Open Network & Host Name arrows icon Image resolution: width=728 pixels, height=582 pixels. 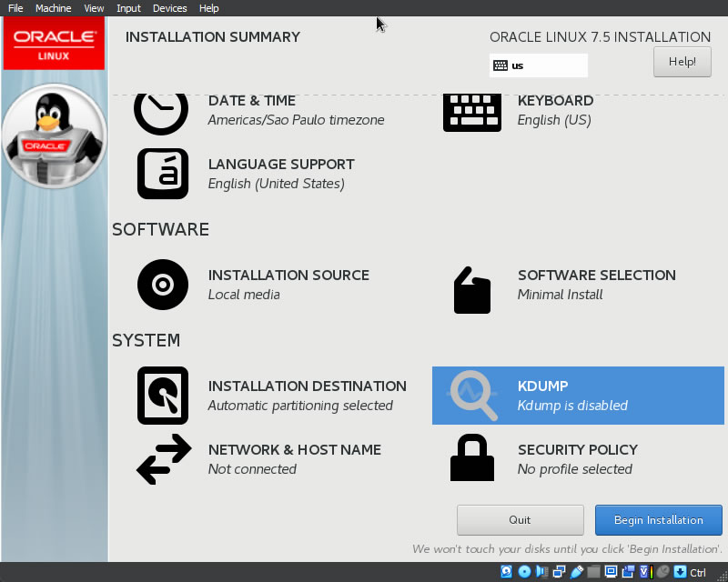coord(164,459)
